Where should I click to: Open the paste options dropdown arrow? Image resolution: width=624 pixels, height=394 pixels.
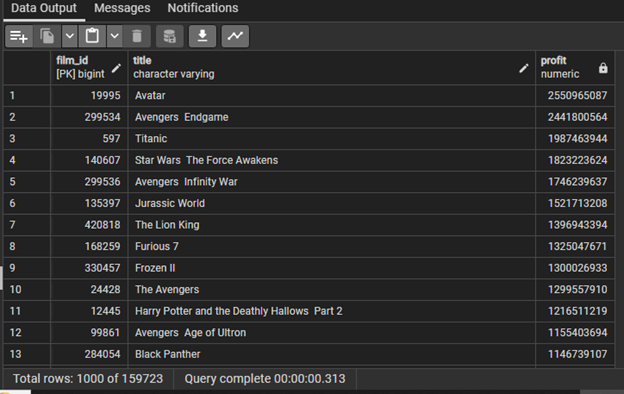[x=115, y=36]
